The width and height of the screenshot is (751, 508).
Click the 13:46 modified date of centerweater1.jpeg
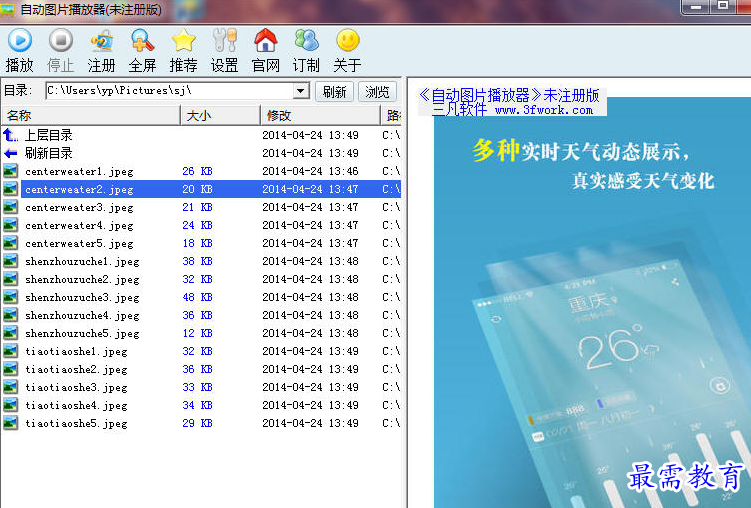point(310,171)
